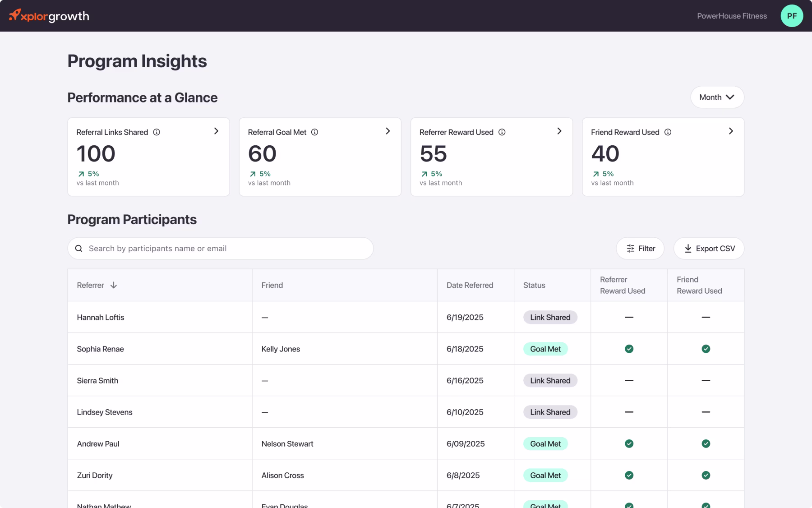Click the info icon on Referrer Reward Used card
This screenshot has height=508, width=812.
pos(502,132)
